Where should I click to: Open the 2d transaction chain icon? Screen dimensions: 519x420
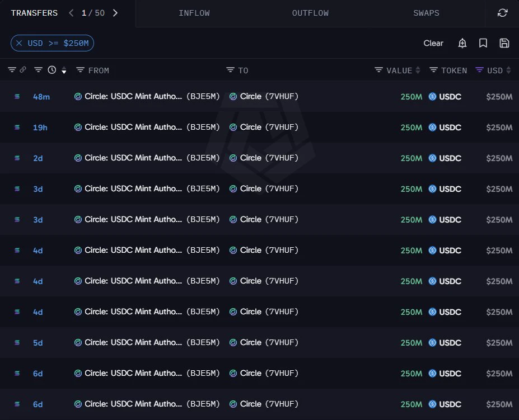pos(17,158)
